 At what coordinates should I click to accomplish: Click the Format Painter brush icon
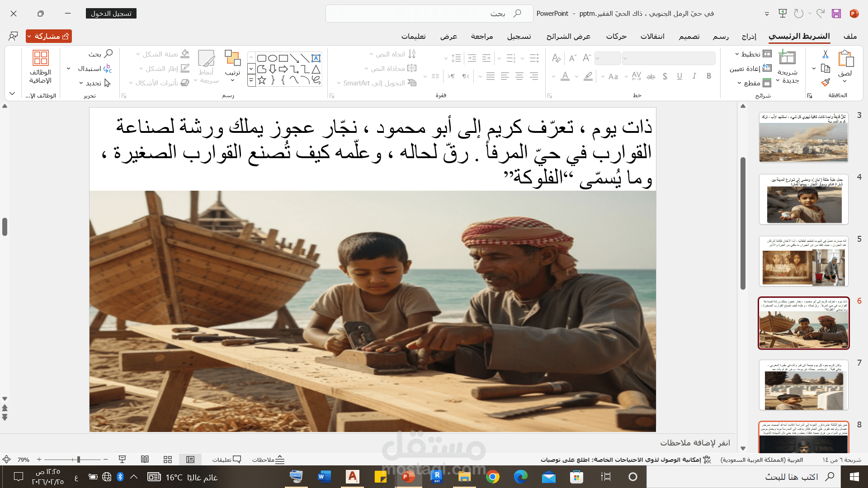825,82
